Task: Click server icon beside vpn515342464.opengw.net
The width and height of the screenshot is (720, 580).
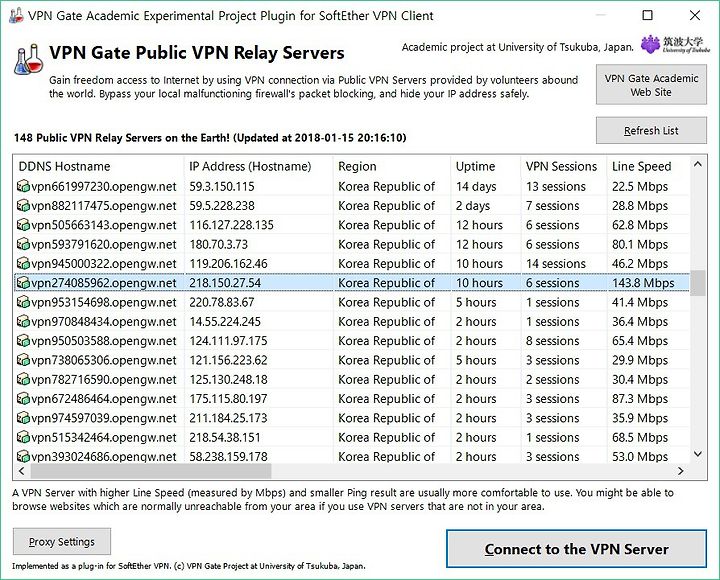Action: (23, 437)
